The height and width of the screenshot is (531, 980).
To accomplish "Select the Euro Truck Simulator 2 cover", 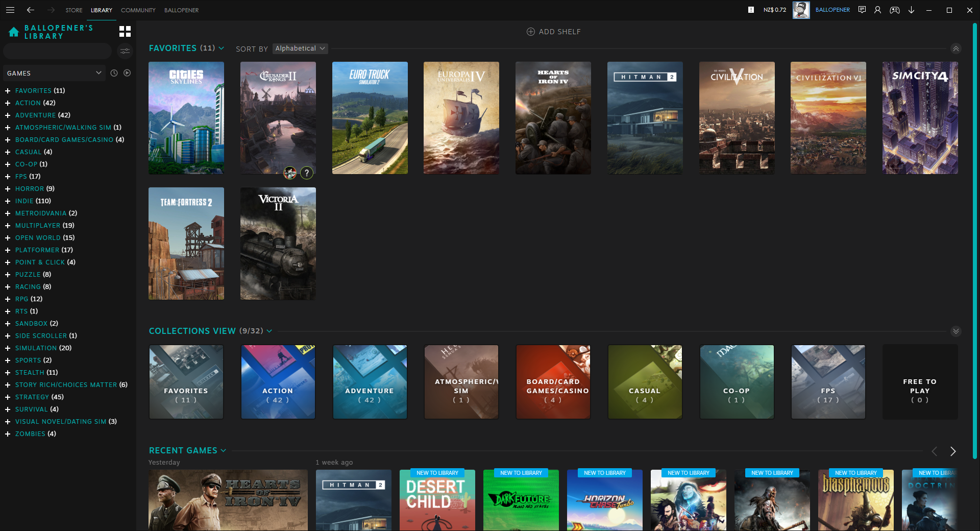I will [370, 118].
